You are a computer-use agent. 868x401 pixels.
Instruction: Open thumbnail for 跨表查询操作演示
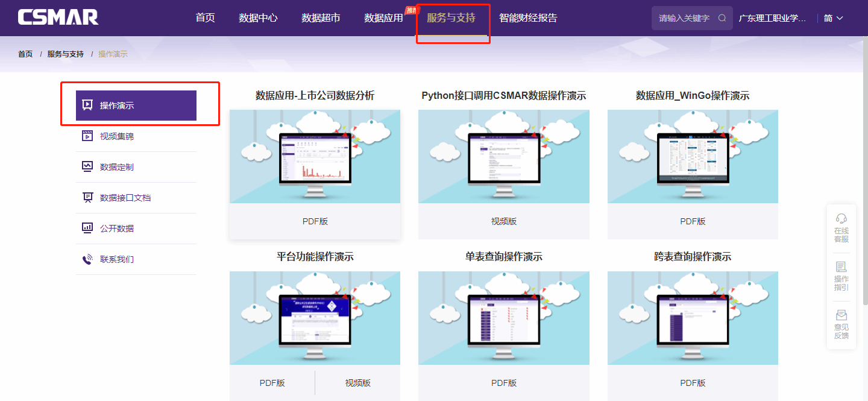click(693, 318)
